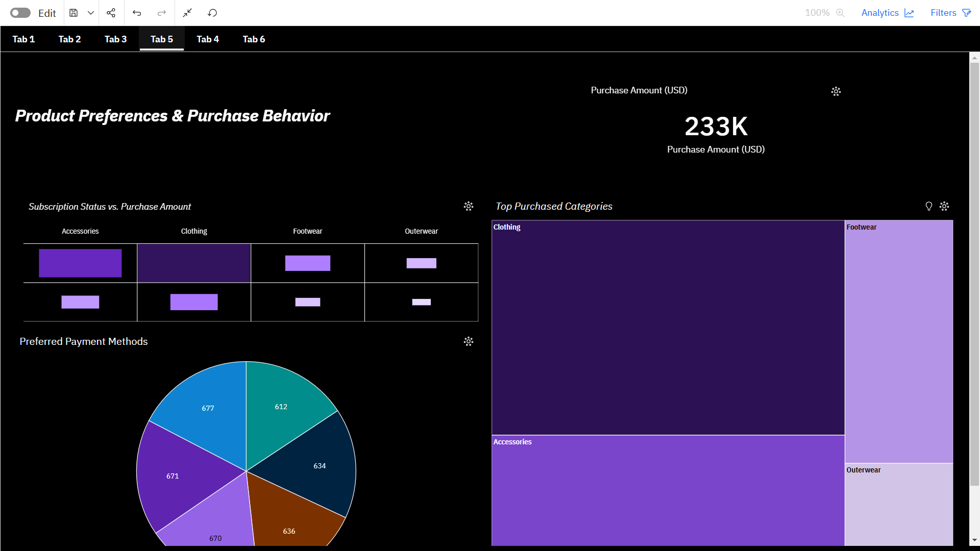Open Purchase Amount KPI options icon
This screenshot has width=980, height=551.
click(836, 91)
